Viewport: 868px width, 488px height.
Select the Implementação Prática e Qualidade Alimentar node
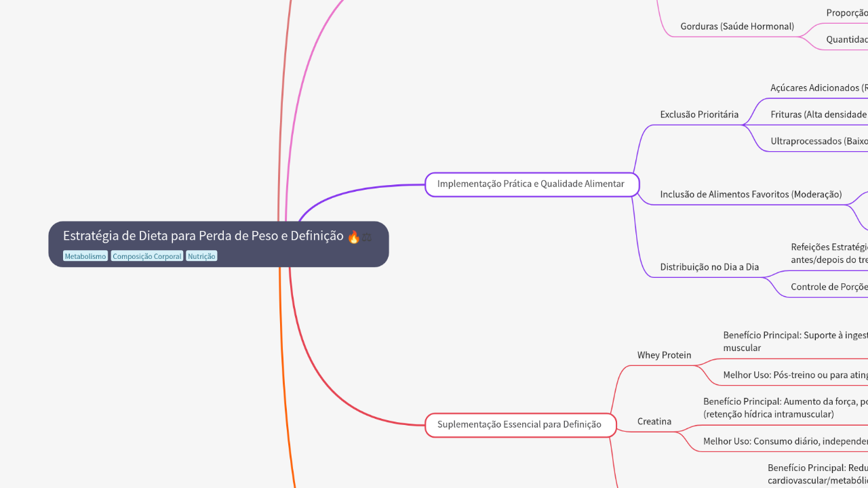point(532,184)
